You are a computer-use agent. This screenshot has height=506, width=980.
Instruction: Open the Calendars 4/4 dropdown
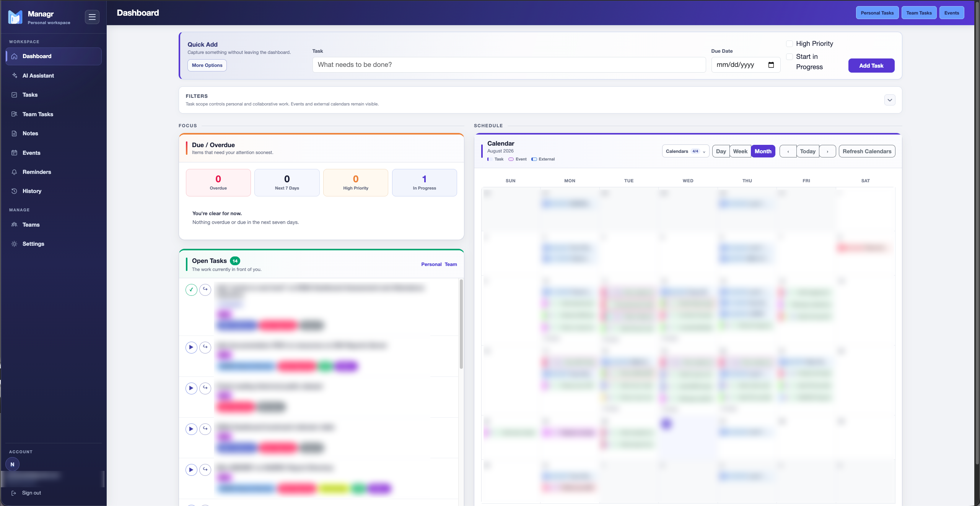[685, 151]
